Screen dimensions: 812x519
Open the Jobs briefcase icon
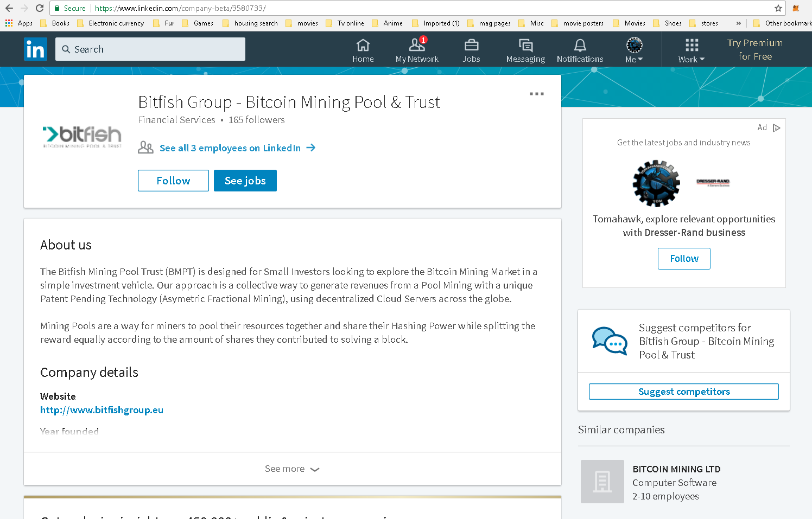(x=471, y=51)
